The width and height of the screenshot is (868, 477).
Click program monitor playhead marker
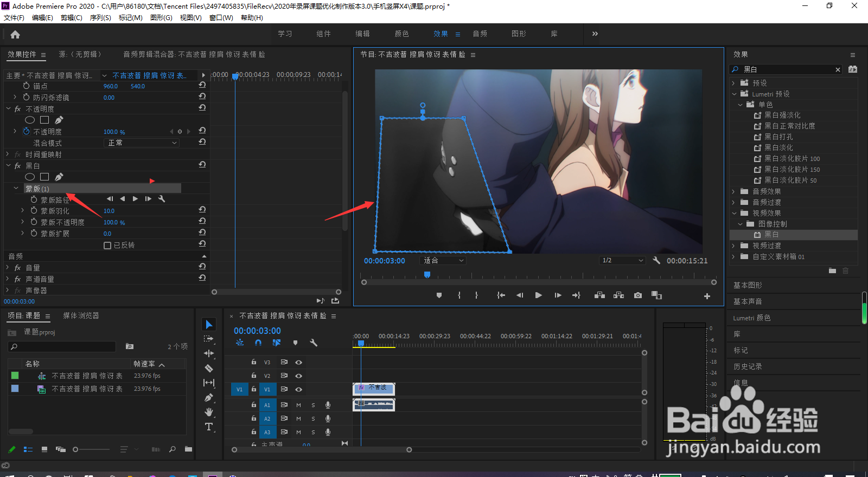(x=427, y=275)
